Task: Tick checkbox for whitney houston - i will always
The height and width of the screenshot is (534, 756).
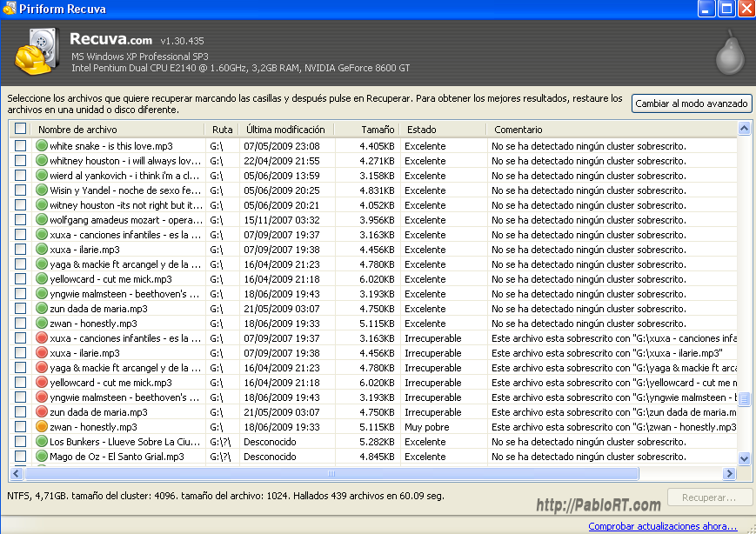Action: pyautogui.click(x=20, y=161)
